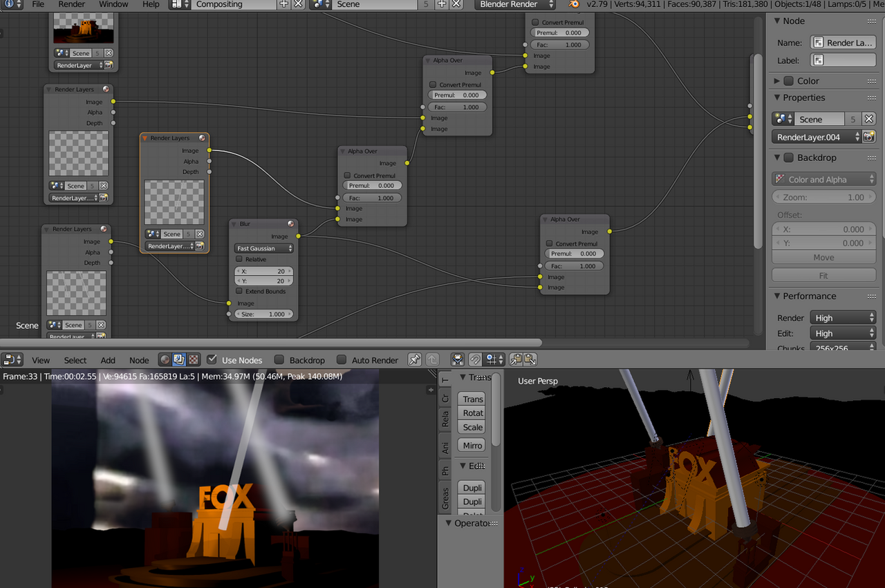The image size is (885, 588).
Task: Open the Window menu
Action: [x=113, y=4]
